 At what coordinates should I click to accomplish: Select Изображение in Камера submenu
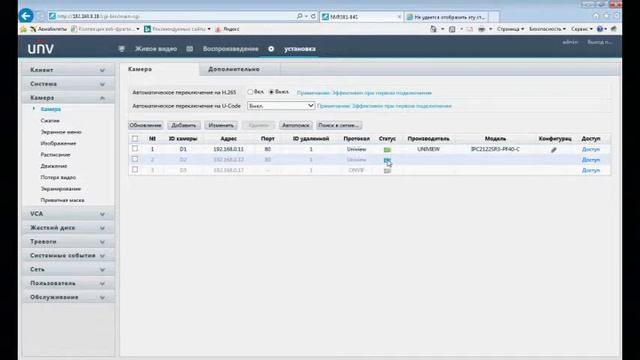click(x=58, y=144)
